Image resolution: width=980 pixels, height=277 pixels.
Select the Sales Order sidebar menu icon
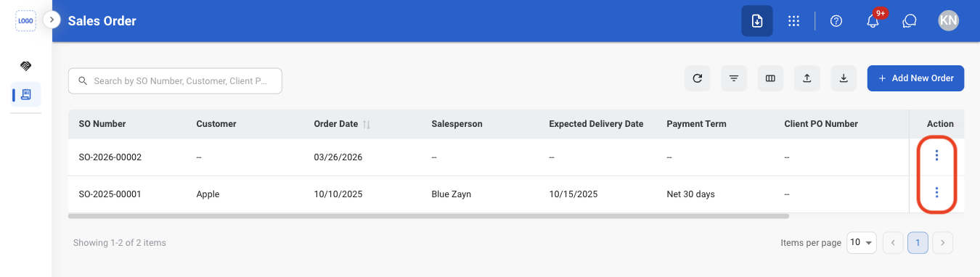pos(26,94)
